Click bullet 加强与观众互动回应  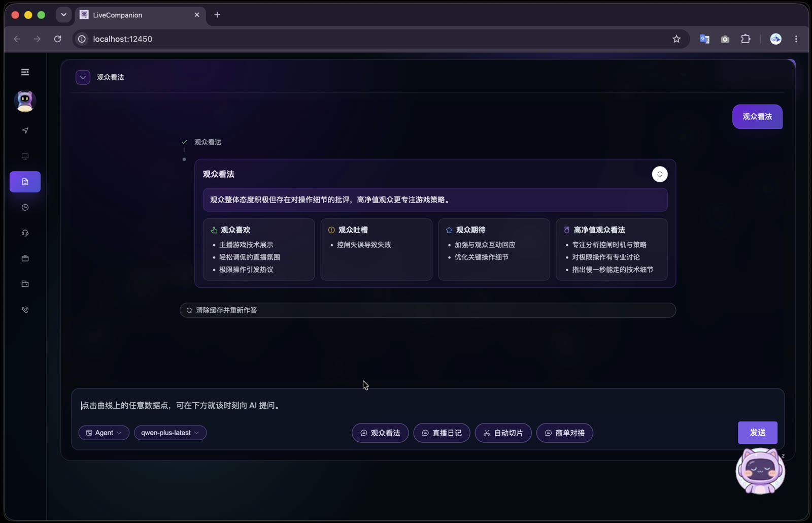tap(485, 245)
